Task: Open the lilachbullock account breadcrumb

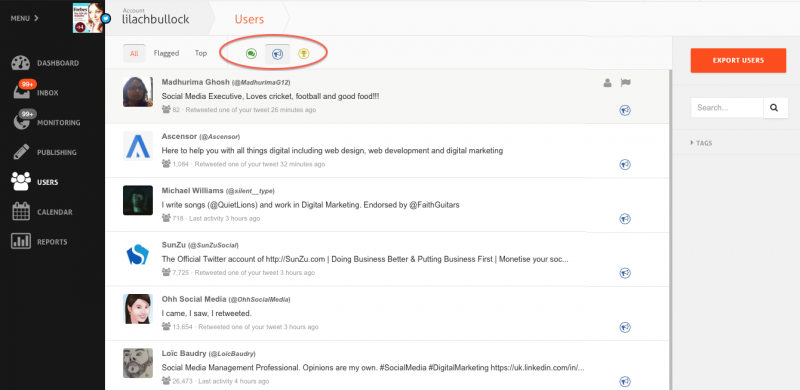Action: coord(156,19)
